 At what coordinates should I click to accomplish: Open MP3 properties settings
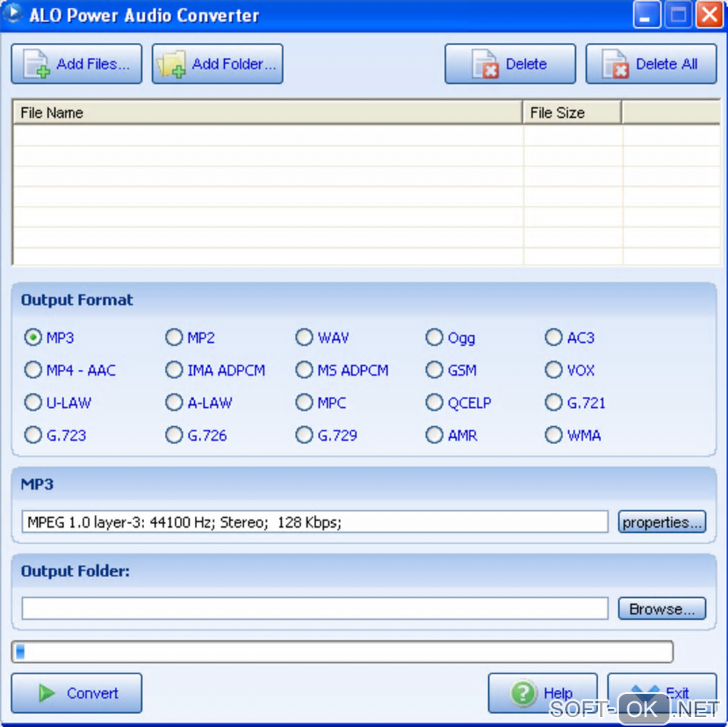[x=662, y=521]
